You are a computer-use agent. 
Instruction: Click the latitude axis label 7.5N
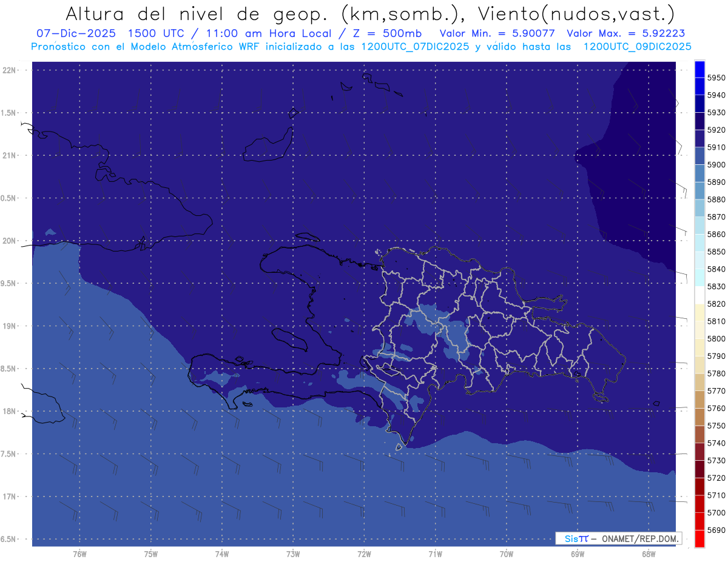(9, 454)
